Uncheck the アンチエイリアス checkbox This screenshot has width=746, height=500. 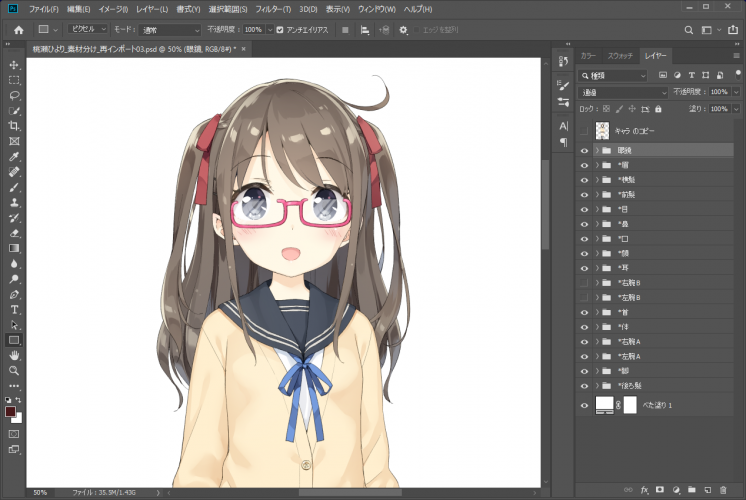279,30
